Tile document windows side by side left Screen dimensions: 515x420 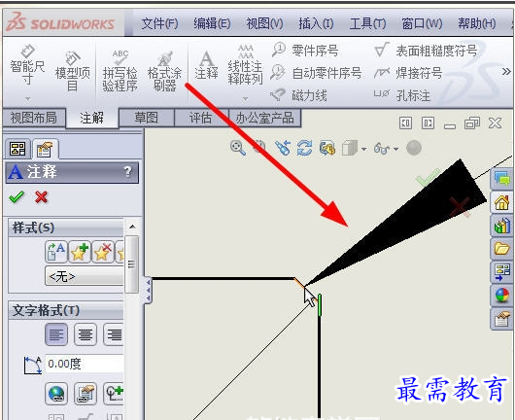pos(405,123)
